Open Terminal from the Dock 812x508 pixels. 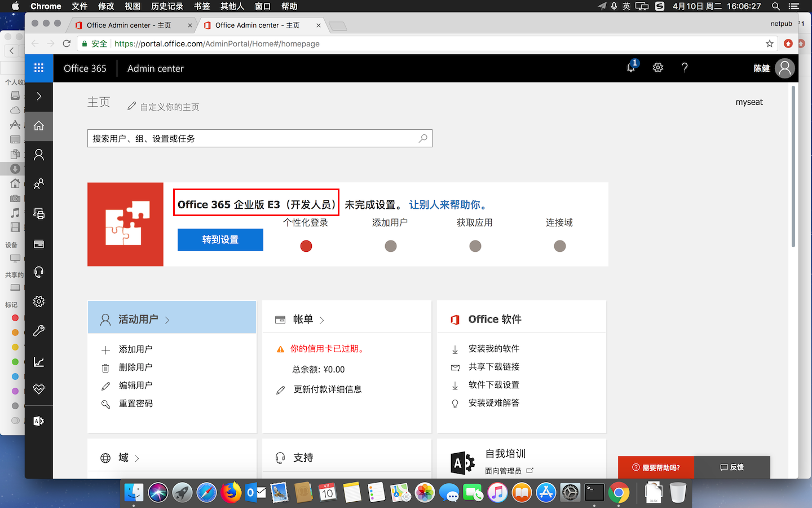pyautogui.click(x=594, y=493)
